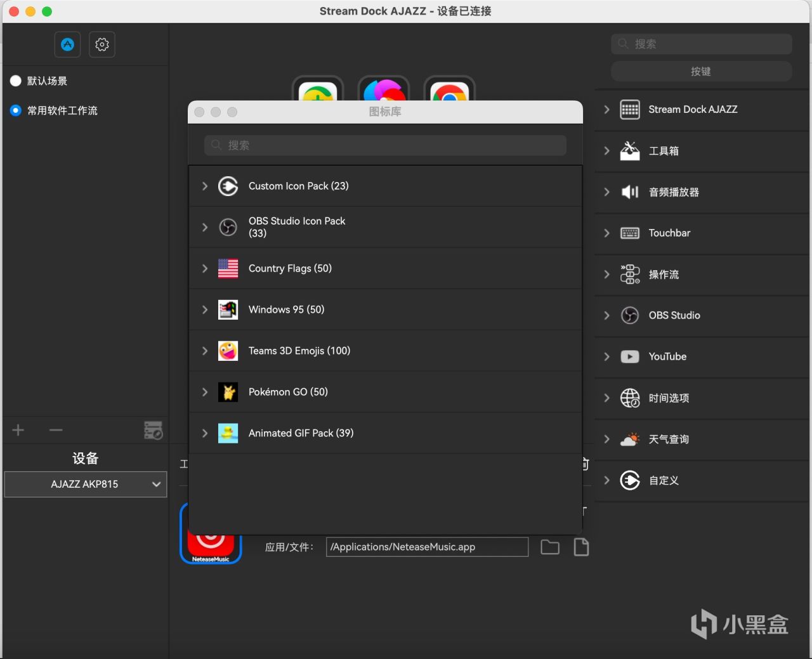The height and width of the screenshot is (659, 812).
Task: Click the Touchbar keyboard icon
Action: [x=630, y=233]
